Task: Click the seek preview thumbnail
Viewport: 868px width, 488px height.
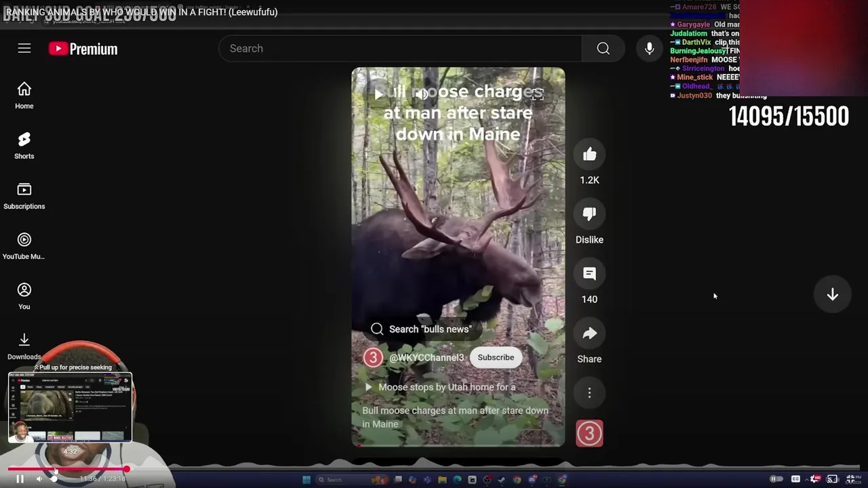Action: pyautogui.click(x=70, y=407)
